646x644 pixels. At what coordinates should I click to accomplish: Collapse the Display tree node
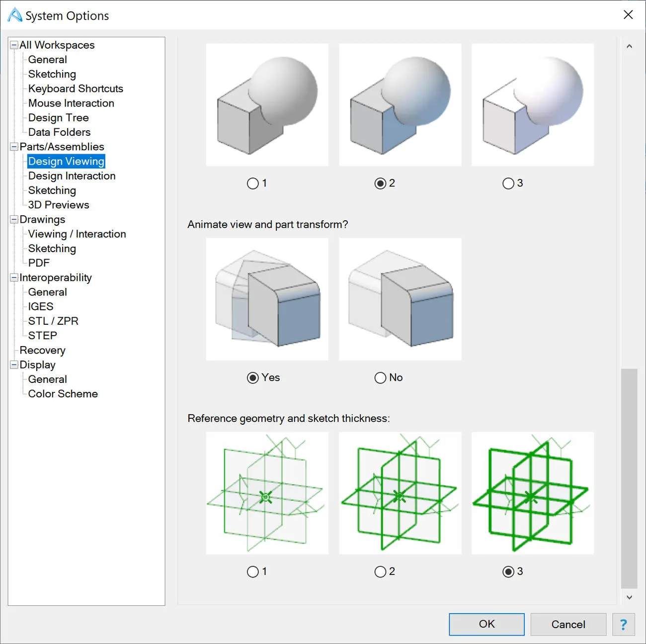[14, 365]
